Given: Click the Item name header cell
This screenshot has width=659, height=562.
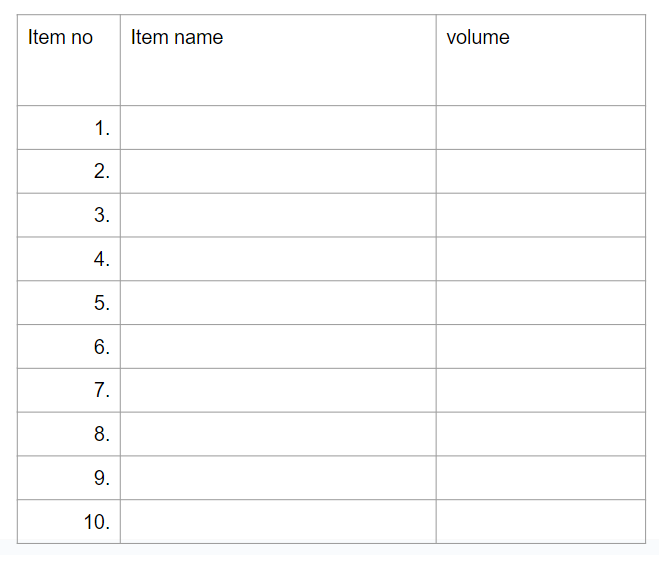Looking at the screenshot, I should [x=278, y=60].
